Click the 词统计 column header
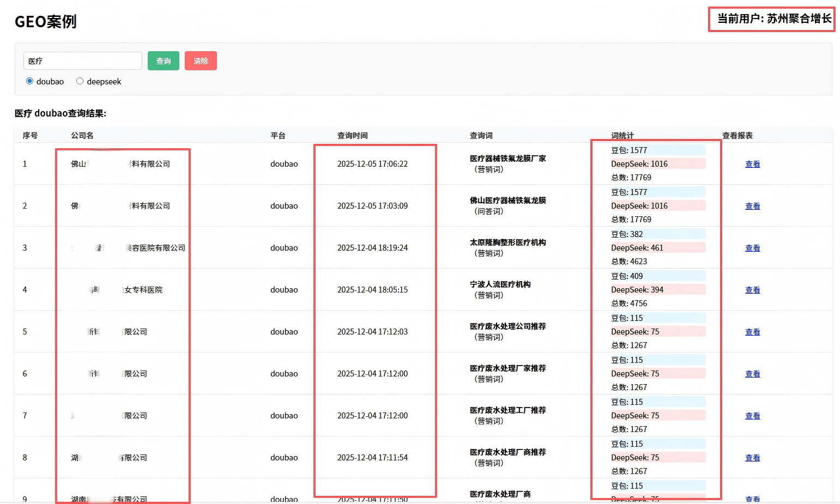The width and height of the screenshot is (840, 504). 622,136
